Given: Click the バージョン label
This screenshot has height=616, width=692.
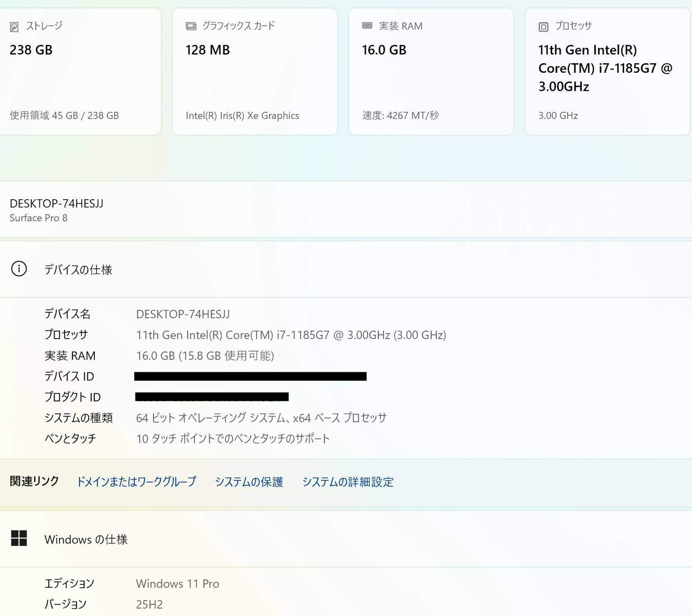Looking at the screenshot, I should point(66,604).
